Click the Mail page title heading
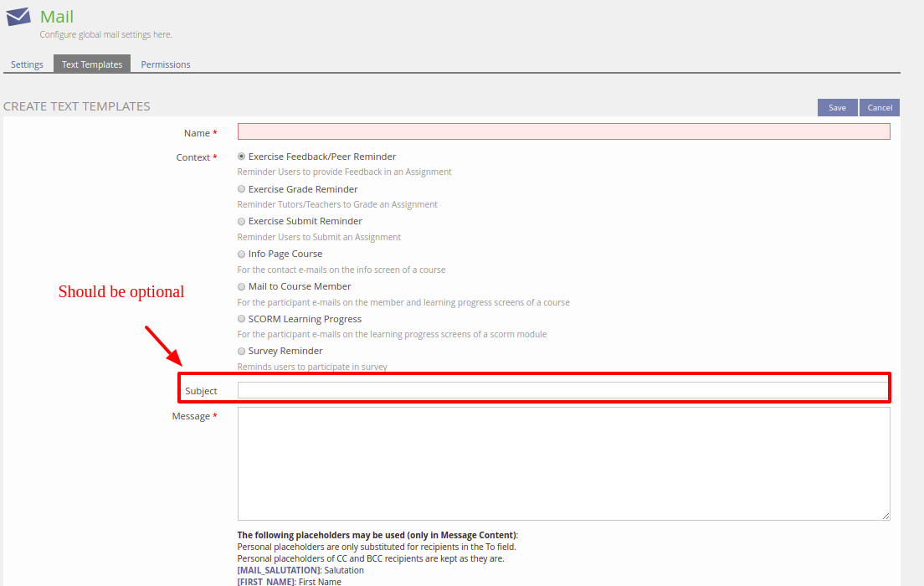This screenshot has height=586, width=924. (x=57, y=17)
